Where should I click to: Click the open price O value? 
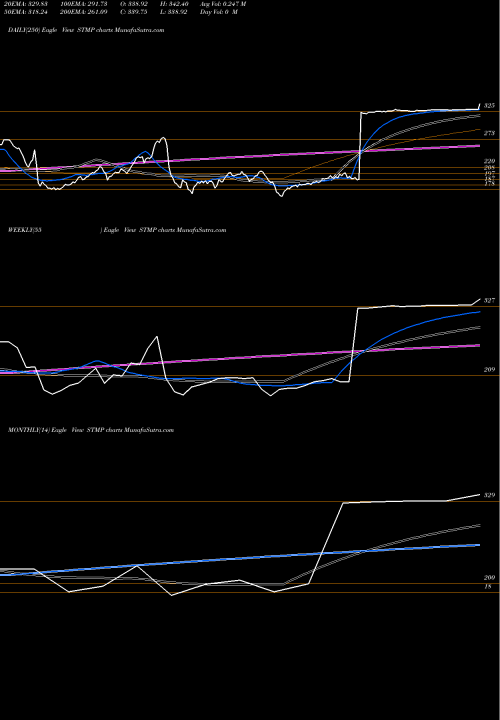point(134,4)
